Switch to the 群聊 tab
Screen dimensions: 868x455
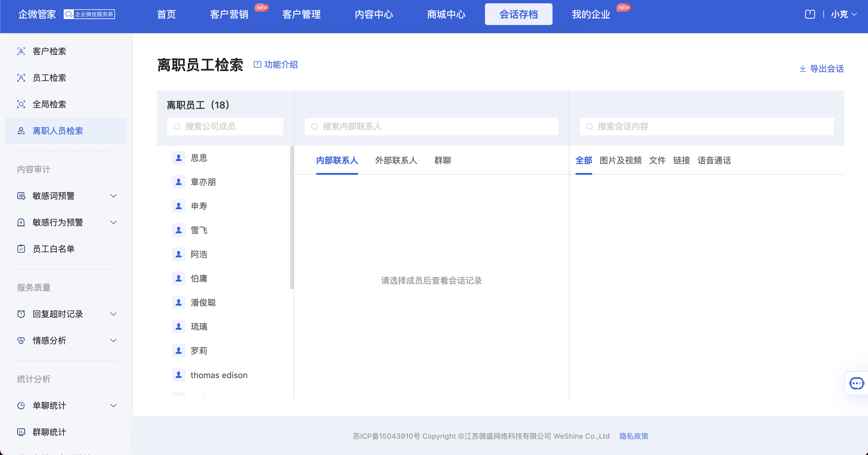click(x=443, y=161)
